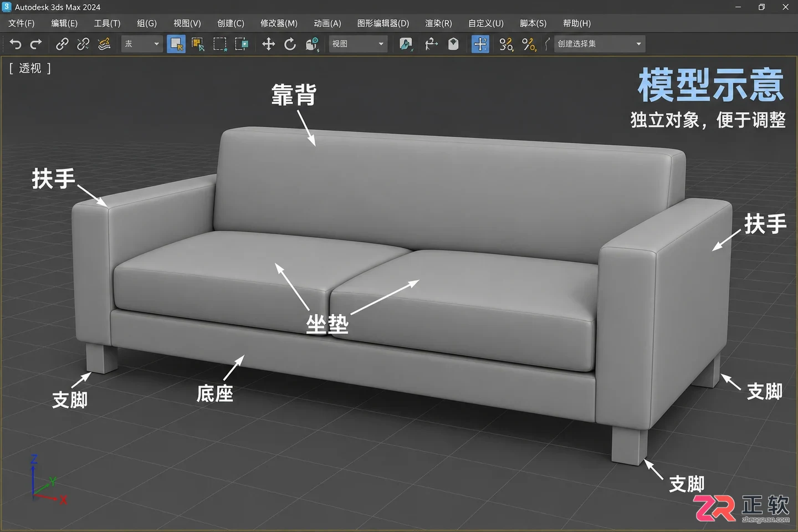This screenshot has height=532, width=798.
Task: Open the 自定义(U) menu
Action: [x=486, y=23]
